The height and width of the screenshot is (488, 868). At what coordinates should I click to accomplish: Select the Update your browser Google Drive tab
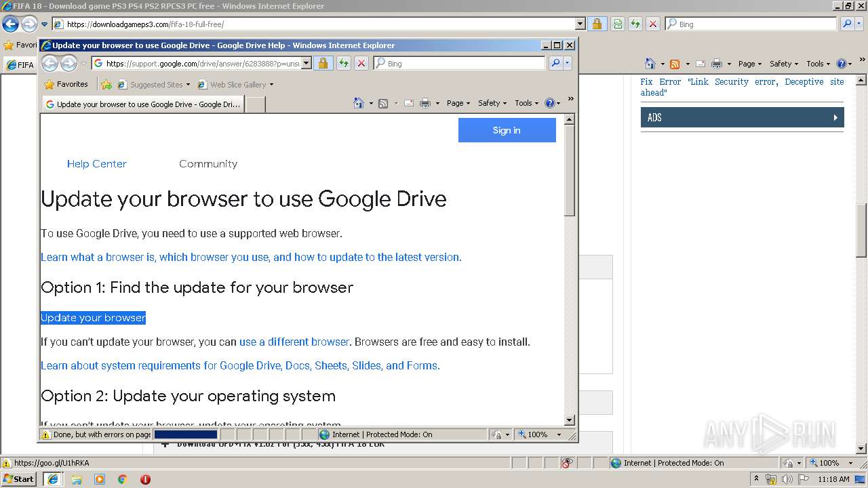pos(143,104)
